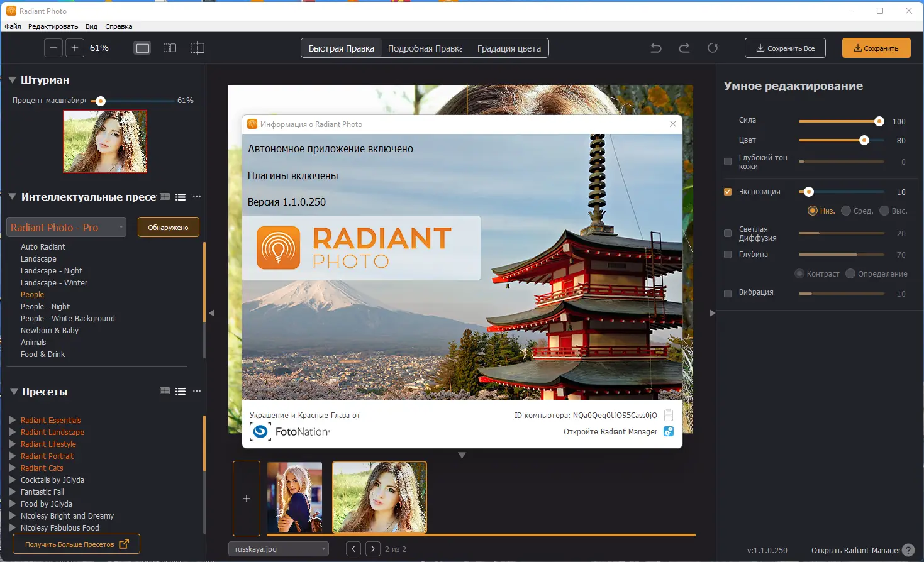The image size is (924, 562).
Task: Select the single image view icon
Action: click(142, 47)
